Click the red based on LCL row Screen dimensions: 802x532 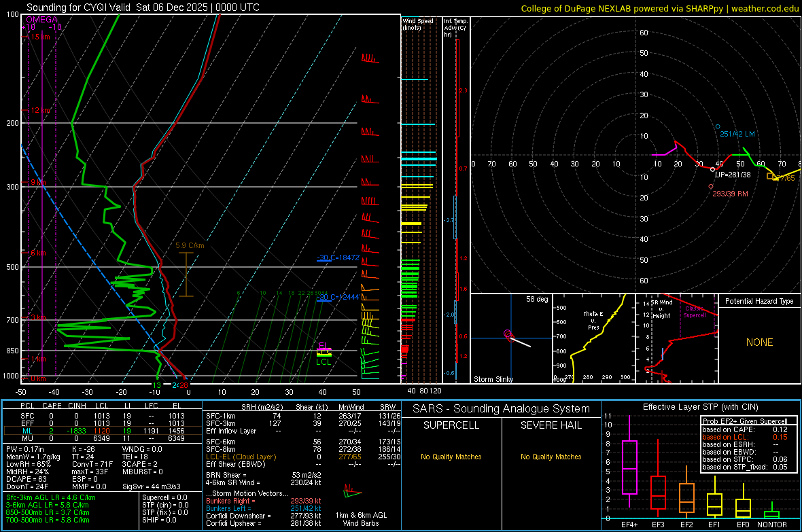[x=745, y=437]
